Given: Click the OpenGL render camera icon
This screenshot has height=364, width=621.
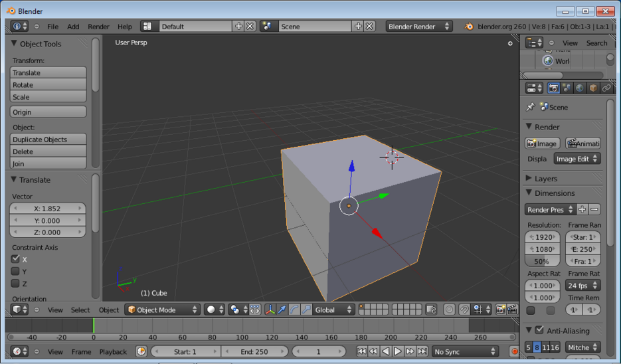Looking at the screenshot, I should point(500,310).
